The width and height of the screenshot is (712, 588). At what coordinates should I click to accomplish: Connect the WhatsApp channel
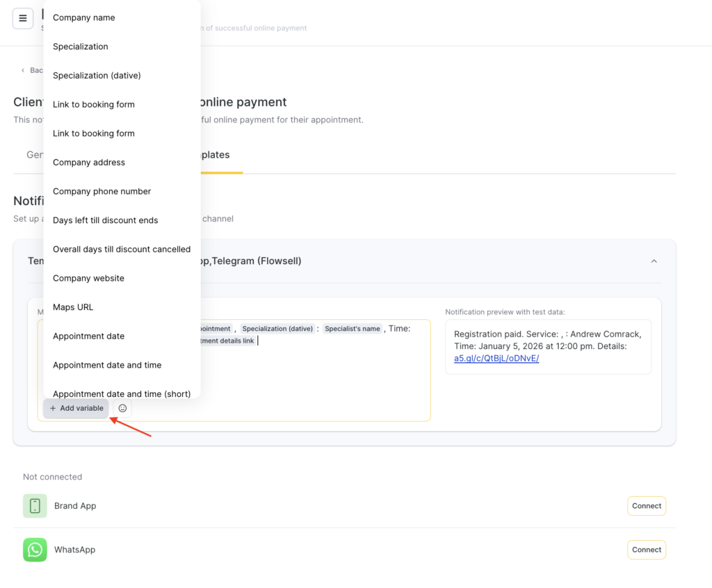pyautogui.click(x=646, y=550)
